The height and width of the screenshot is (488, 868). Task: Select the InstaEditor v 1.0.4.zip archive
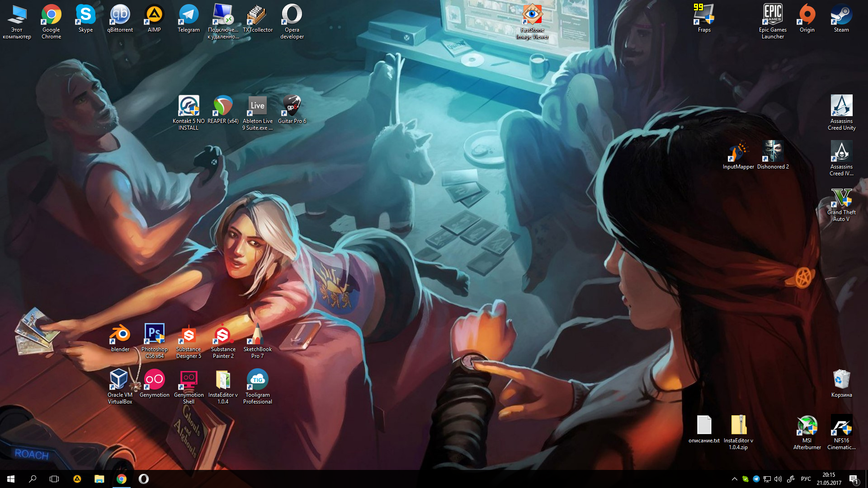point(738,432)
